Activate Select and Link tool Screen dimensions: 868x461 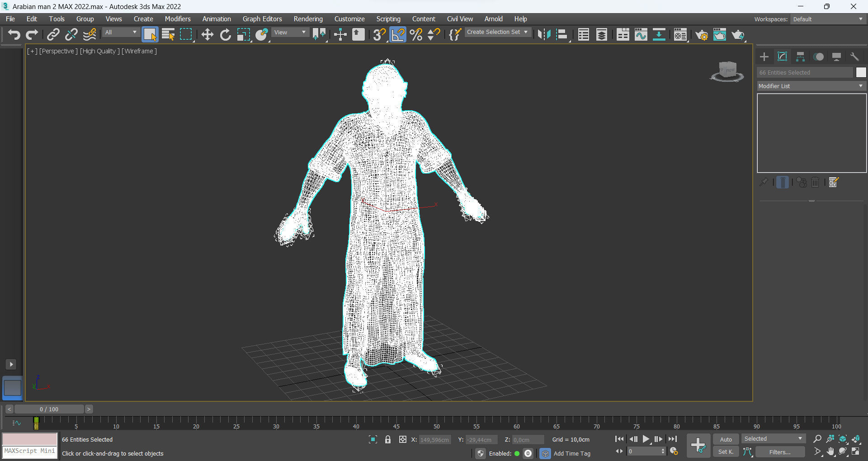pyautogui.click(x=53, y=34)
